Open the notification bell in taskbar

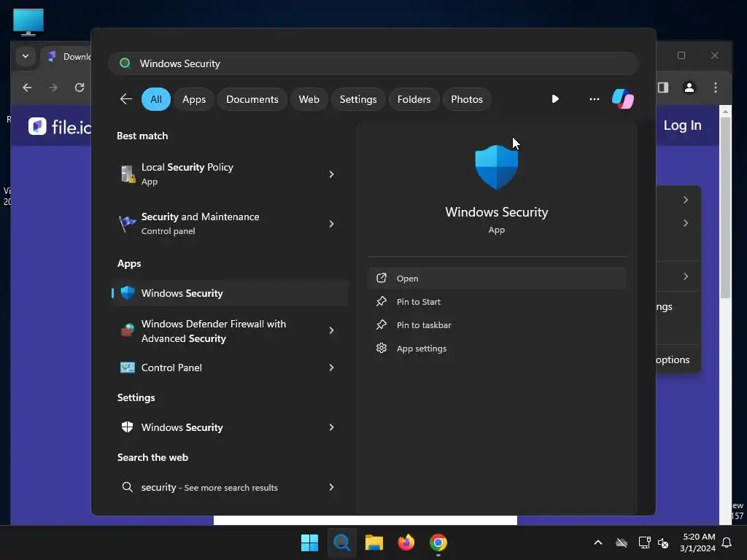tap(727, 542)
